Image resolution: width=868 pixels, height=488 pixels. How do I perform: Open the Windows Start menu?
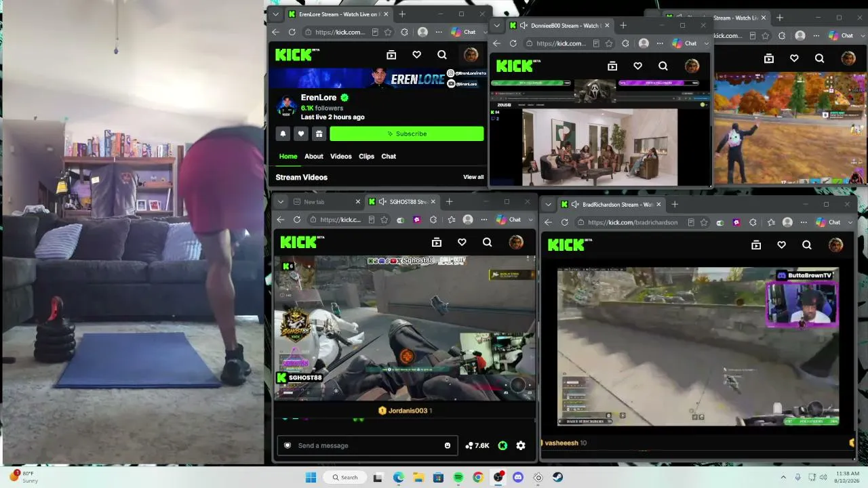[x=311, y=477]
